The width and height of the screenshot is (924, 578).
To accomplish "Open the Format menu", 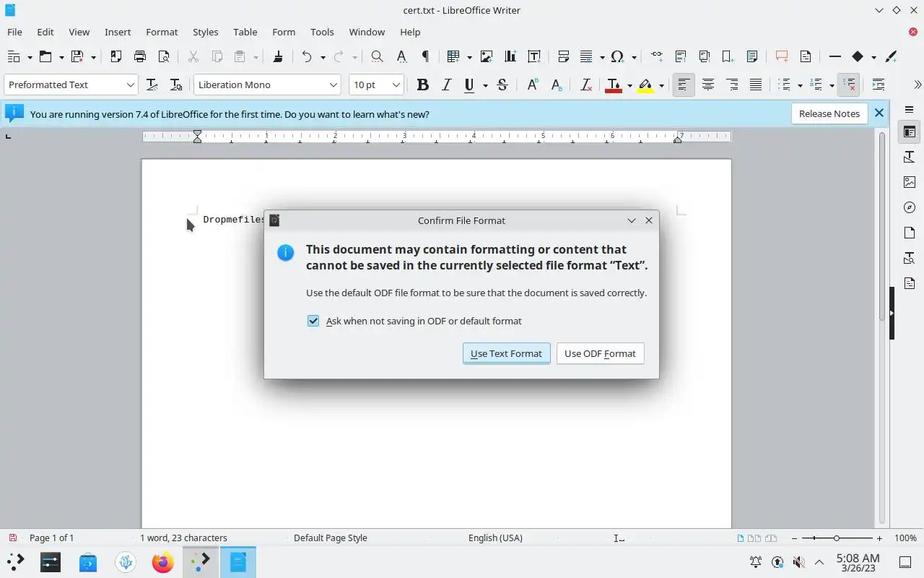I will click(x=162, y=32).
